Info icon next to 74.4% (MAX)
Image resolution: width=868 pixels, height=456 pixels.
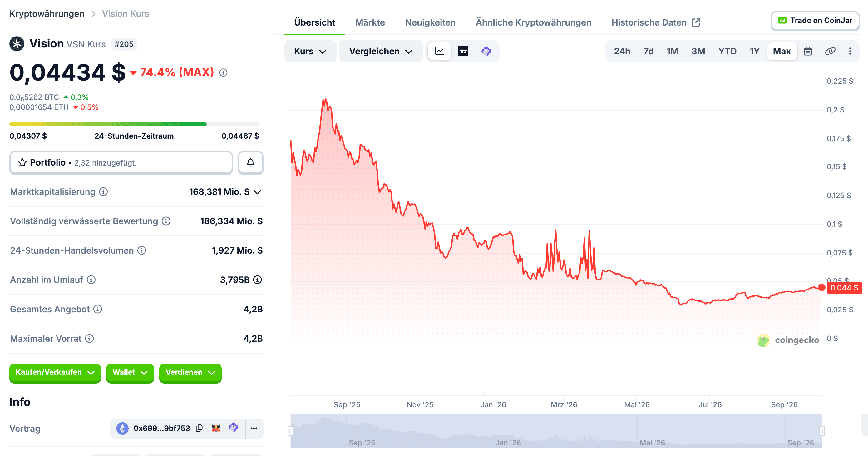pos(224,72)
